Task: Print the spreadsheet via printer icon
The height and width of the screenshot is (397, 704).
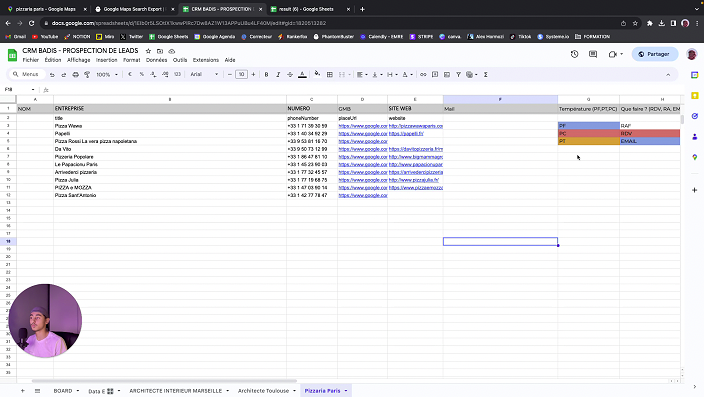Action: [x=75, y=75]
